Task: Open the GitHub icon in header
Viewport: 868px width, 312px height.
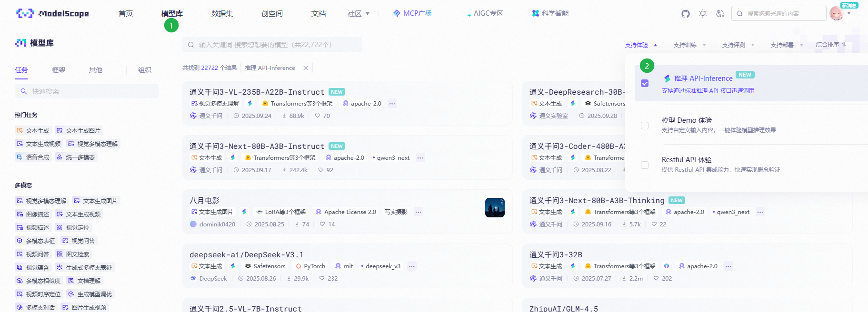Action: 685,14
